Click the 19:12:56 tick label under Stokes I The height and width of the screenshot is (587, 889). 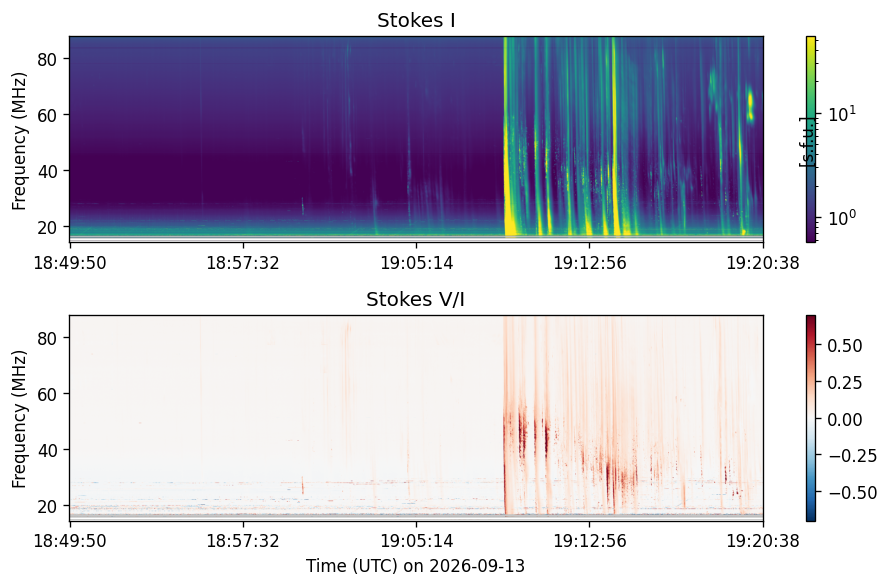590,263
